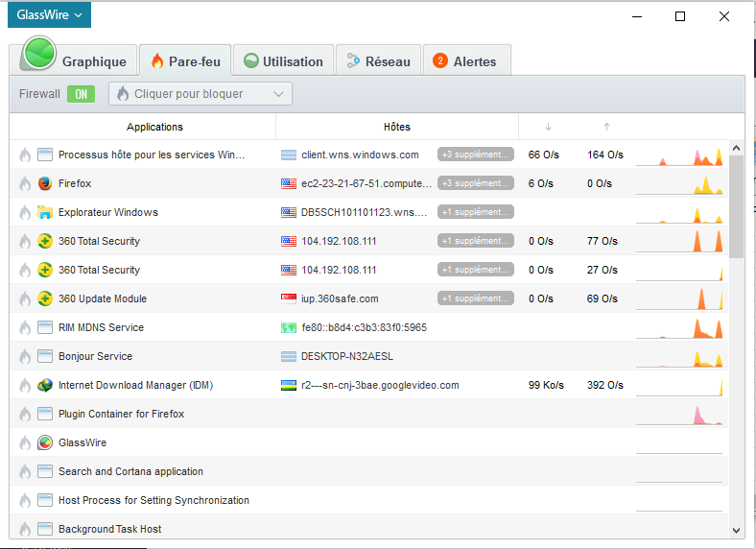Select the ec2-23-21-67-51.compute host text

pos(366,183)
